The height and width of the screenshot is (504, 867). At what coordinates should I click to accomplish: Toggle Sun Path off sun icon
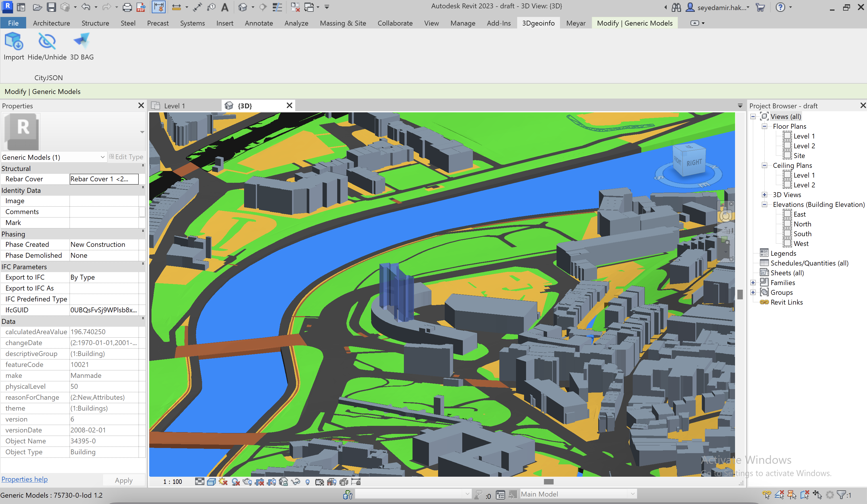223,482
